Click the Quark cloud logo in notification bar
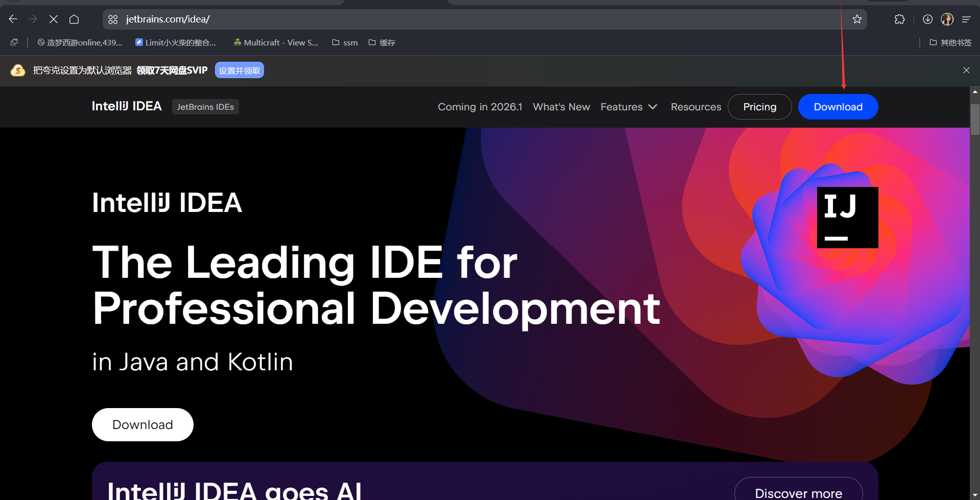Image resolution: width=980 pixels, height=500 pixels. 18,70
